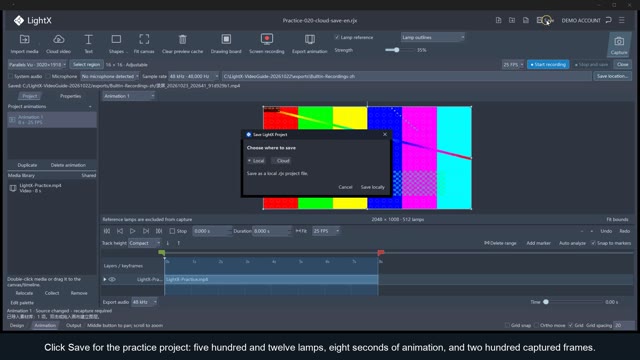The width and height of the screenshot is (640, 360).
Task: Step to previous frame
Action: [120, 231]
